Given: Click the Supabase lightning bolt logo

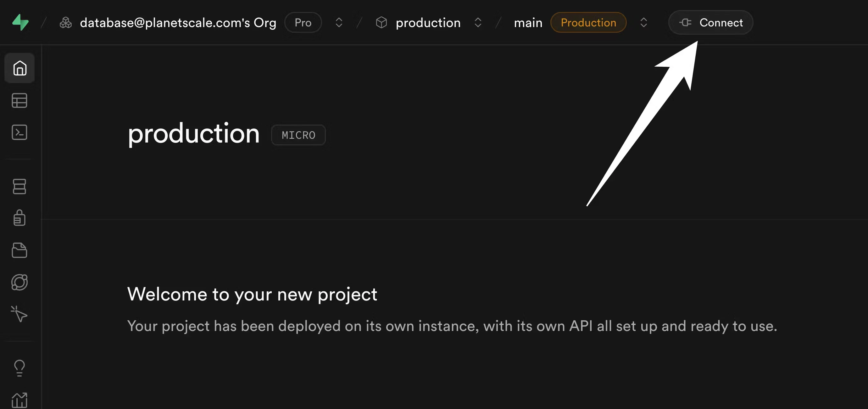Looking at the screenshot, I should click(x=20, y=22).
